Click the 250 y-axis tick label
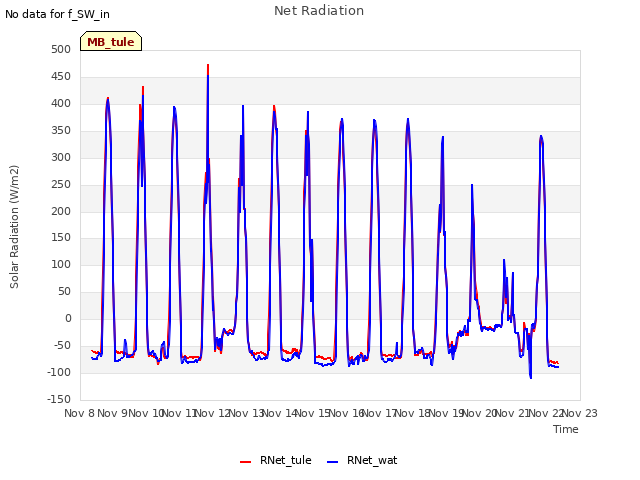This screenshot has width=640, height=480. 61,184
